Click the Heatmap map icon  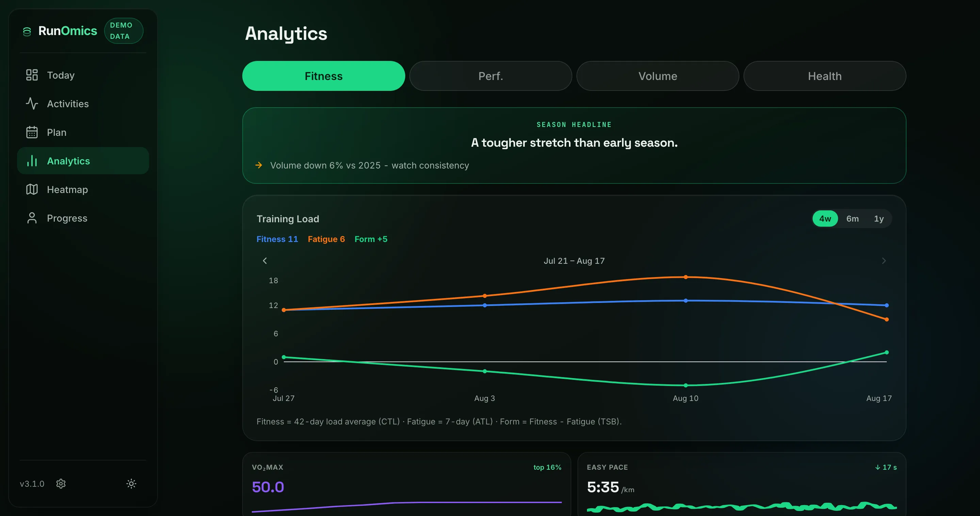[32, 189]
